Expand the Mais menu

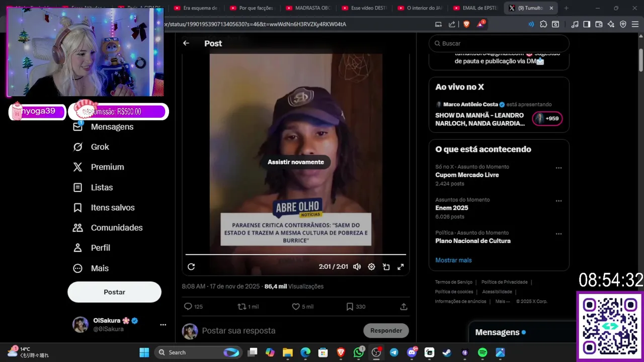click(91, 268)
